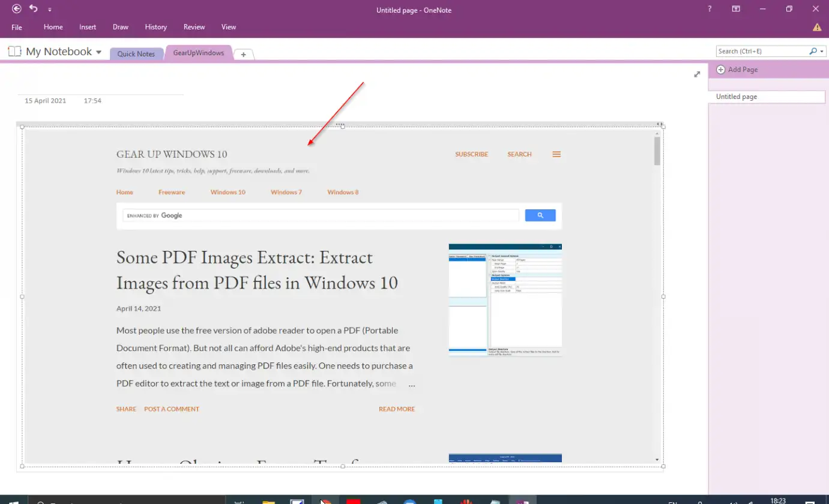This screenshot has width=829, height=504.
Task: Open the hamburger menu icon in webpage
Action: [x=556, y=154]
